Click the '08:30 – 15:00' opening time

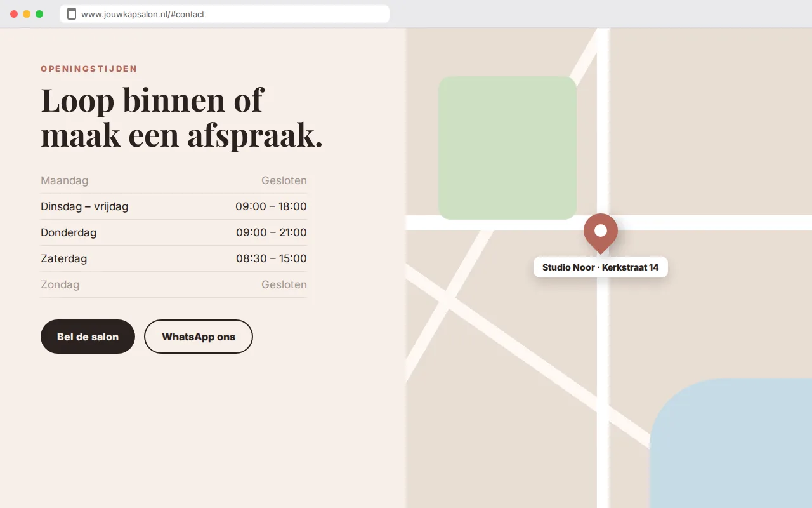point(271,258)
